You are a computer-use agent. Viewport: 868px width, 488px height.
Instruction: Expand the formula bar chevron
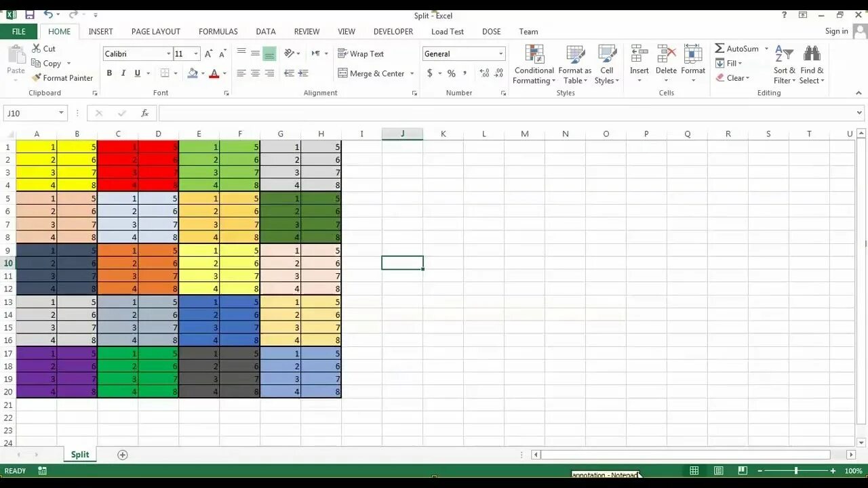click(x=860, y=113)
